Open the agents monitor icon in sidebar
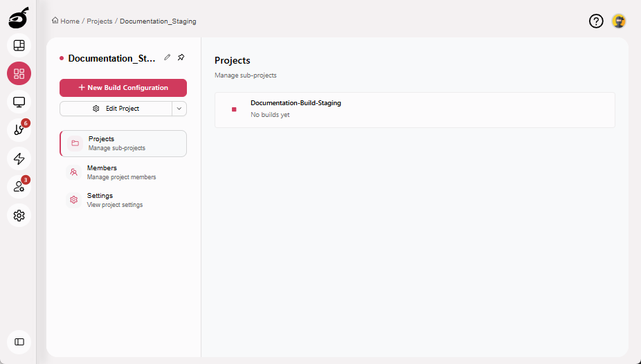The image size is (641, 364). point(19,102)
